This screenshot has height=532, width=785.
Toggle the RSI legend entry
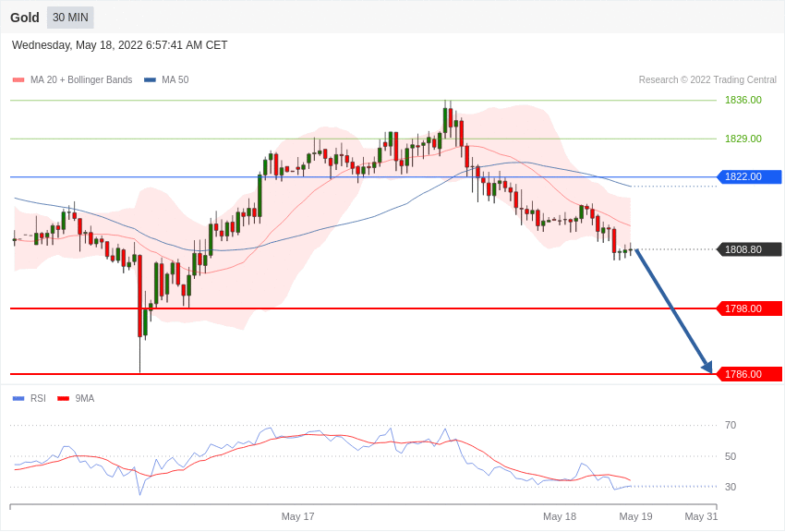(x=29, y=398)
